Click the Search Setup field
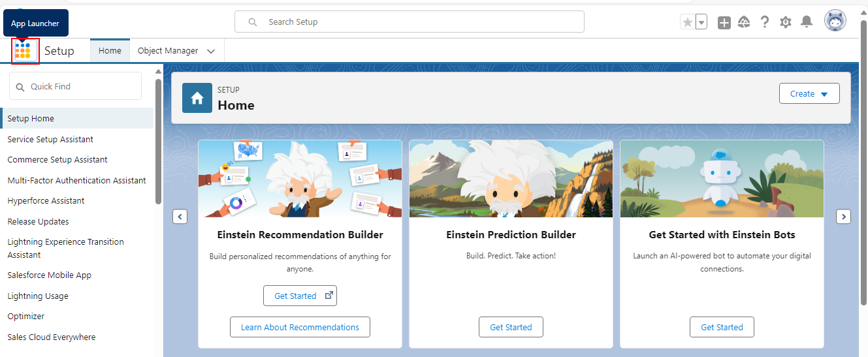 coord(410,22)
